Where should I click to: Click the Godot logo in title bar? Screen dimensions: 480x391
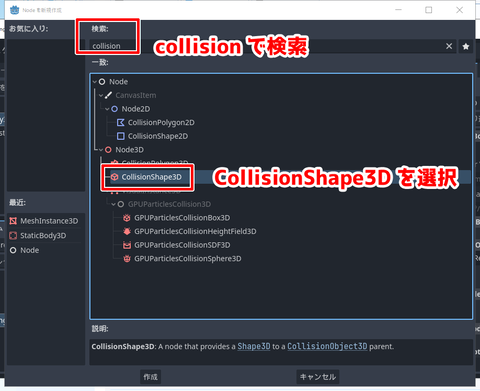click(14, 10)
